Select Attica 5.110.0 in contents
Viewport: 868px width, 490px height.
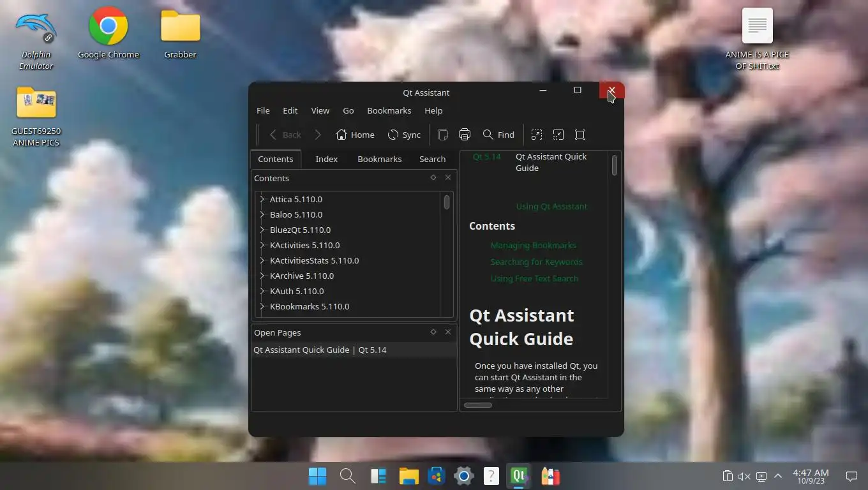pos(296,199)
